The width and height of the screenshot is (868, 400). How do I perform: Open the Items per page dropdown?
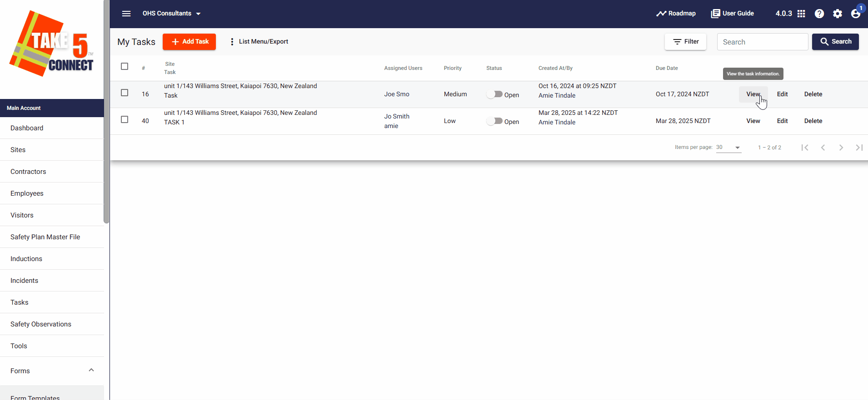point(728,148)
